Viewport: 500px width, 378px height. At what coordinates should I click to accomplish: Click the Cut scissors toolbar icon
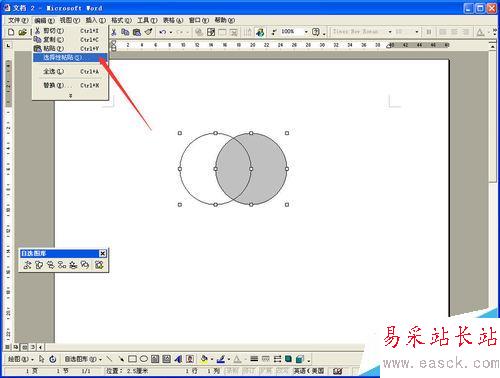click(114, 32)
